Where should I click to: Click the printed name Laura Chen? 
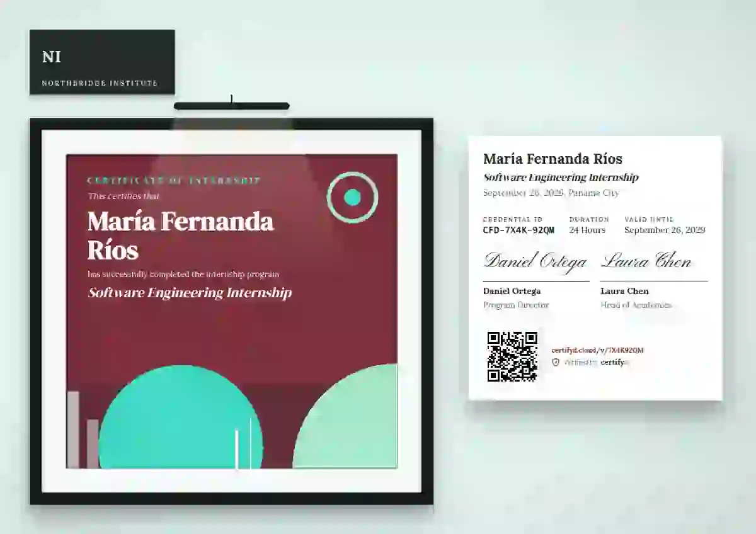click(624, 291)
